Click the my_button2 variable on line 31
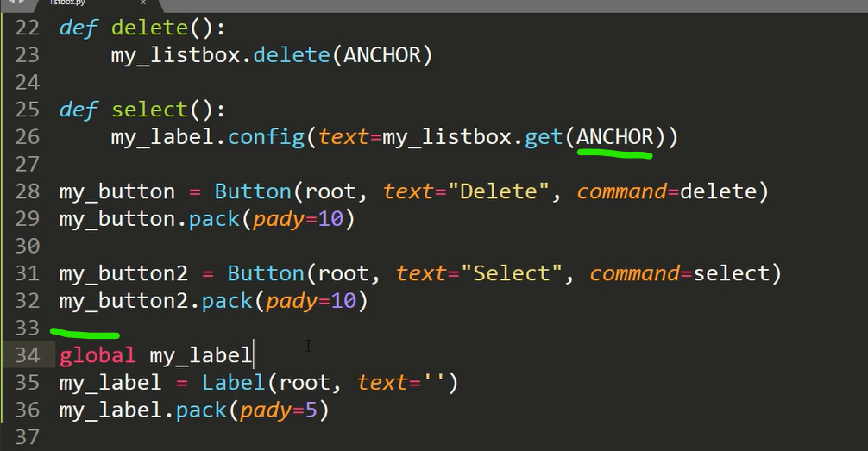Image resolution: width=868 pixels, height=451 pixels. tap(123, 274)
